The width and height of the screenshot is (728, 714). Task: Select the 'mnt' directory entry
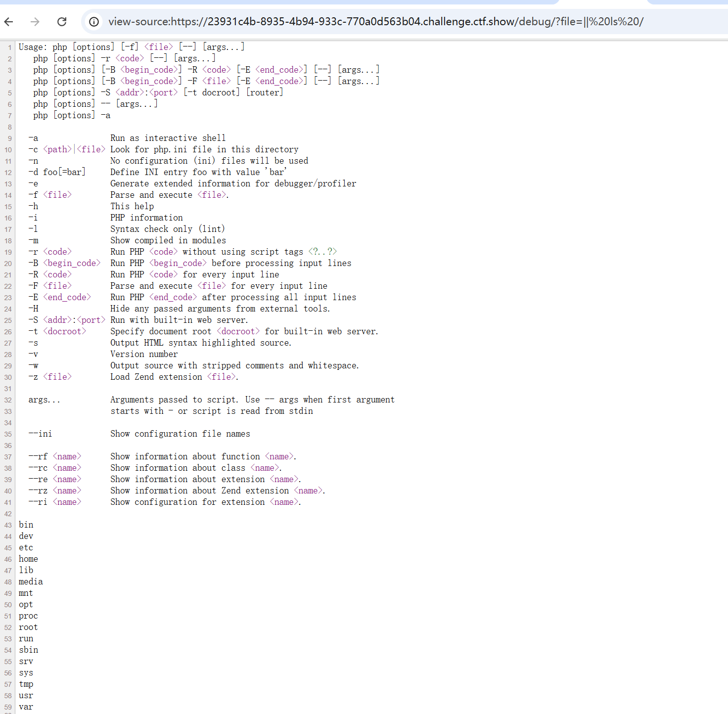(26, 593)
